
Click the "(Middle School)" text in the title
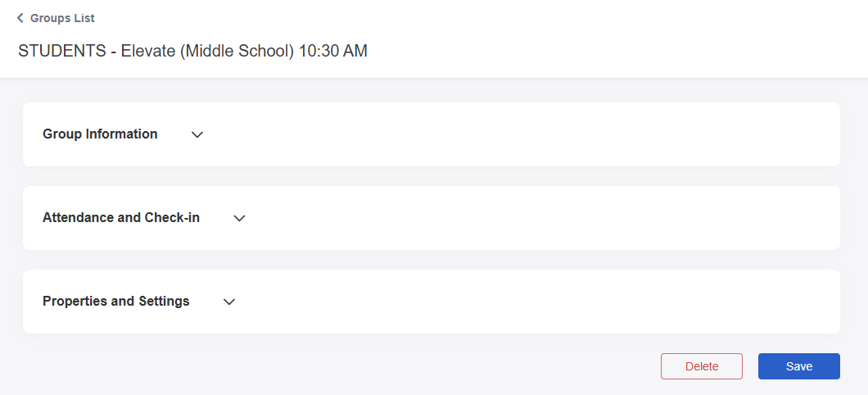237,51
